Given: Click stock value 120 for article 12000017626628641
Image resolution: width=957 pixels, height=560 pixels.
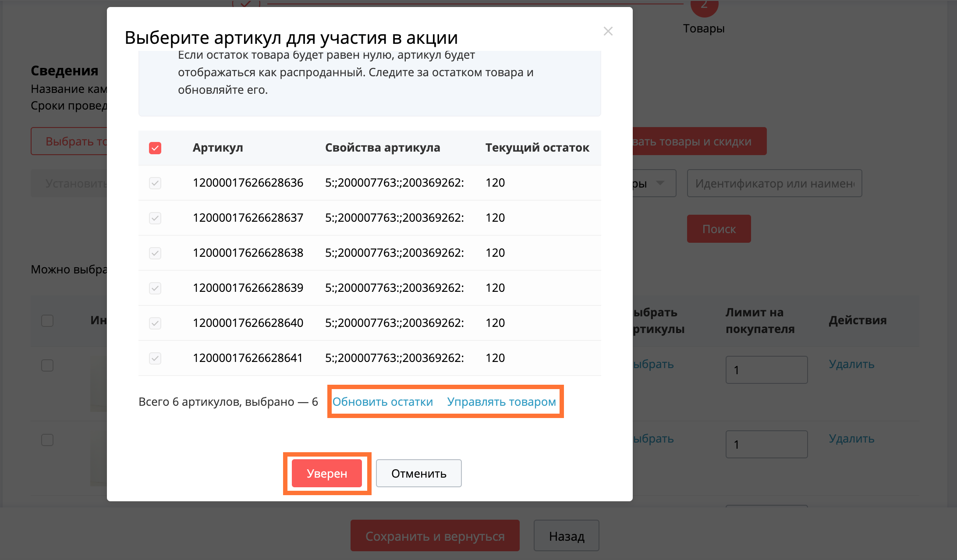Looking at the screenshot, I should pyautogui.click(x=495, y=358).
